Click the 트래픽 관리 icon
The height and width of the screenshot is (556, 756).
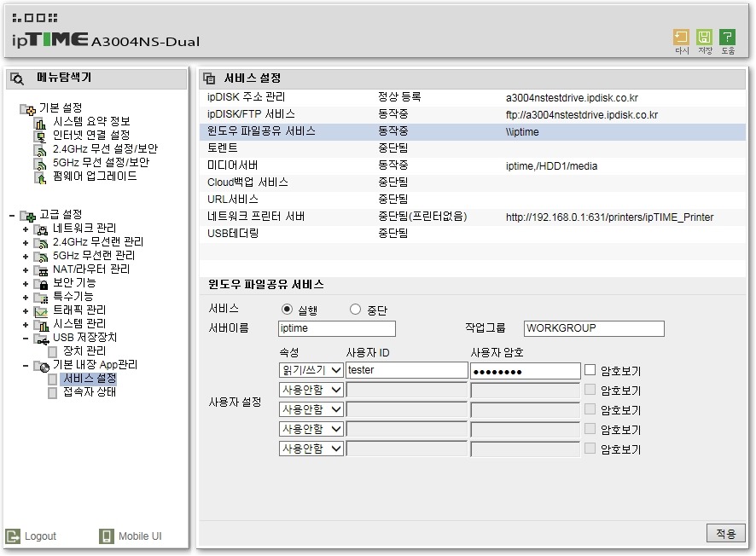click(41, 312)
